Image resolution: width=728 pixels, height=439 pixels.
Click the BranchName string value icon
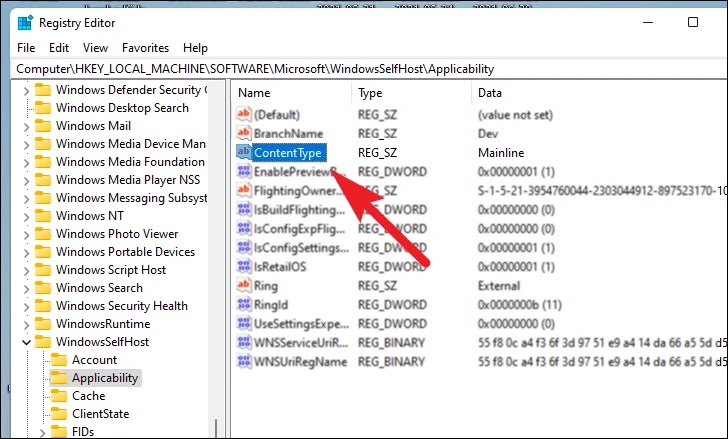coord(244,133)
